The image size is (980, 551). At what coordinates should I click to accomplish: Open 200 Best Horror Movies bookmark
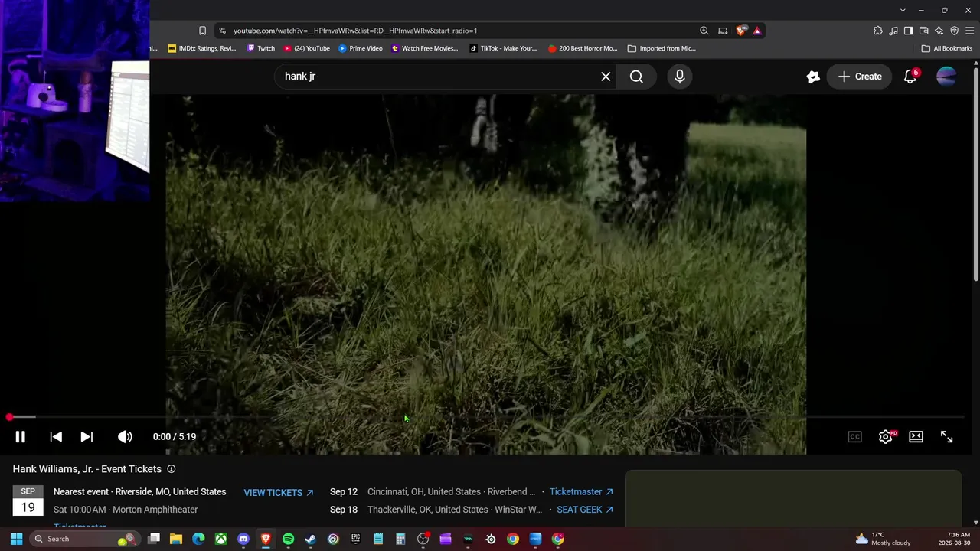[583, 48]
